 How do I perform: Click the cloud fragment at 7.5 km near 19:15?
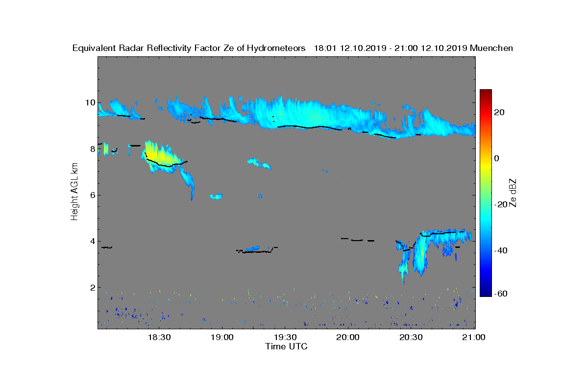point(259,163)
